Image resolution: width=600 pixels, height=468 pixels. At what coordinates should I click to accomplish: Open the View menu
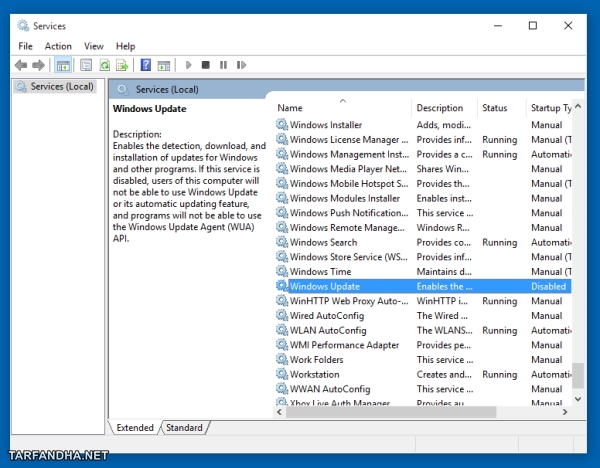coord(94,46)
